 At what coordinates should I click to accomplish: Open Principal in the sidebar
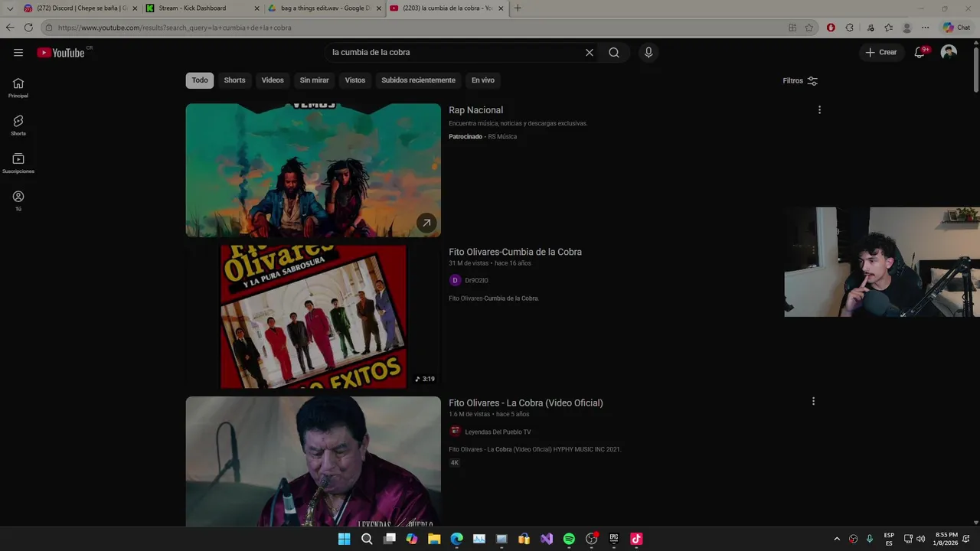click(x=18, y=88)
